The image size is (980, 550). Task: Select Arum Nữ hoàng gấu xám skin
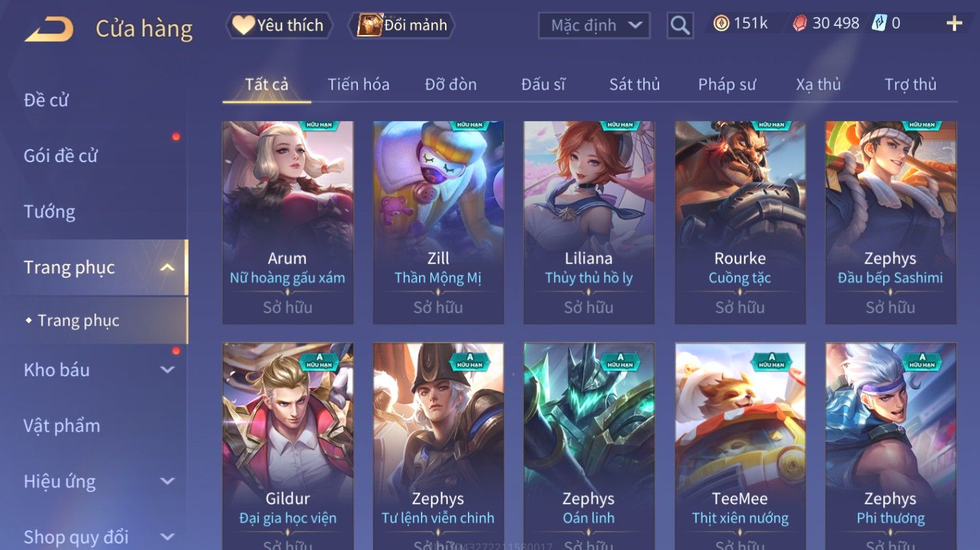point(288,223)
